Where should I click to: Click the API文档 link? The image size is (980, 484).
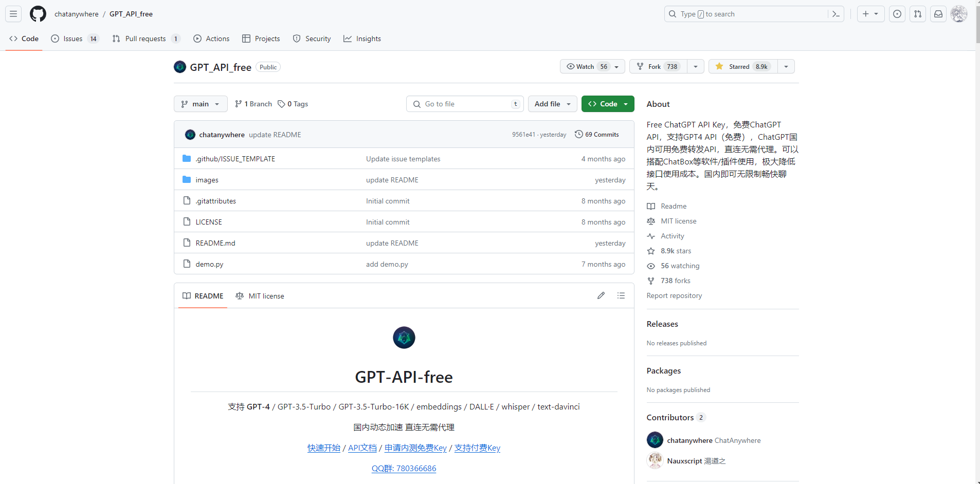tap(362, 448)
